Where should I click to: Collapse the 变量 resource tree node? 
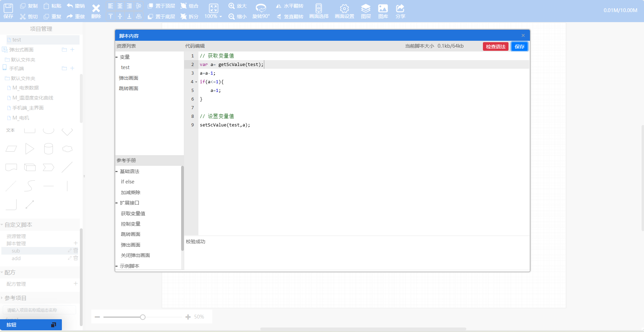coord(117,57)
